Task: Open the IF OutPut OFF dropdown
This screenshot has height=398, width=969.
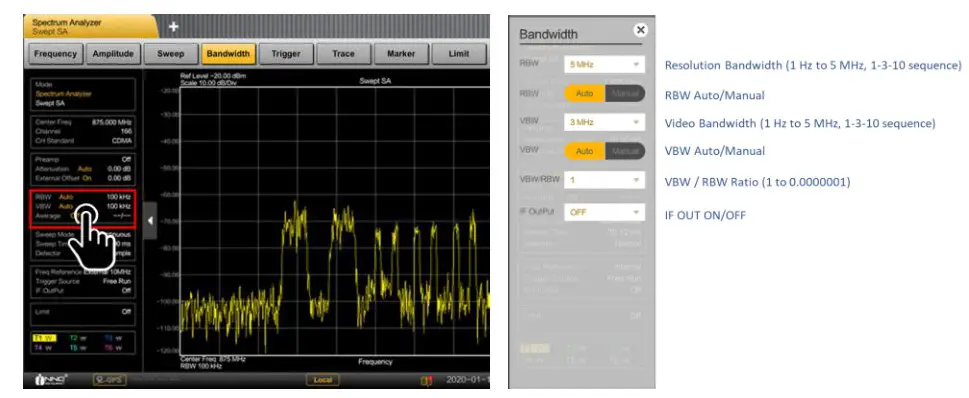Action: click(604, 213)
